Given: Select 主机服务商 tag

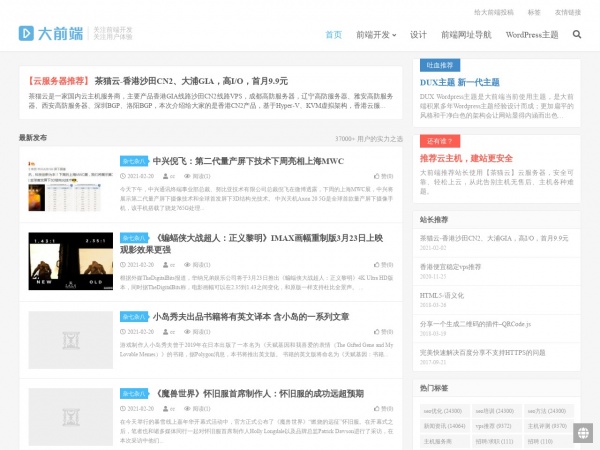Looking at the screenshot, I should [444, 441].
